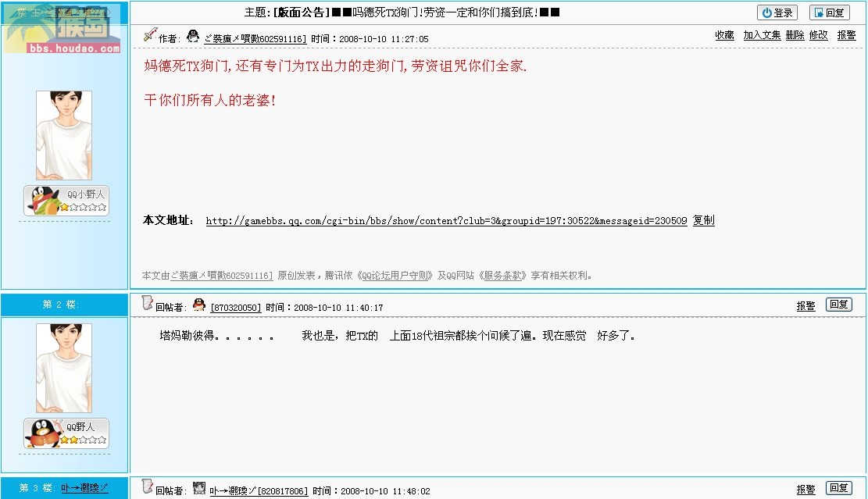Open the QQ论坛用户守则 link

click(x=396, y=276)
